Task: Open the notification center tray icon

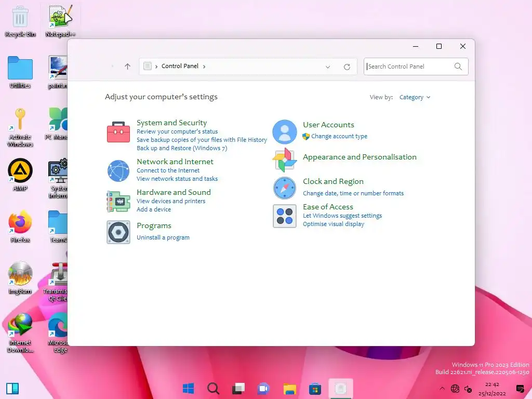Action: (520, 389)
